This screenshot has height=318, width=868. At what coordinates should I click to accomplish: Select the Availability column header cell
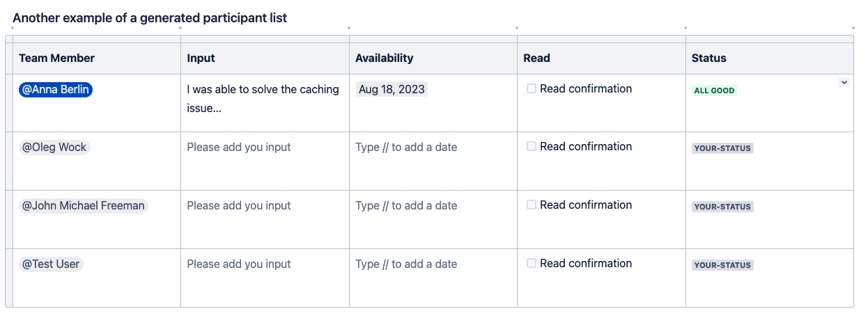pos(433,58)
